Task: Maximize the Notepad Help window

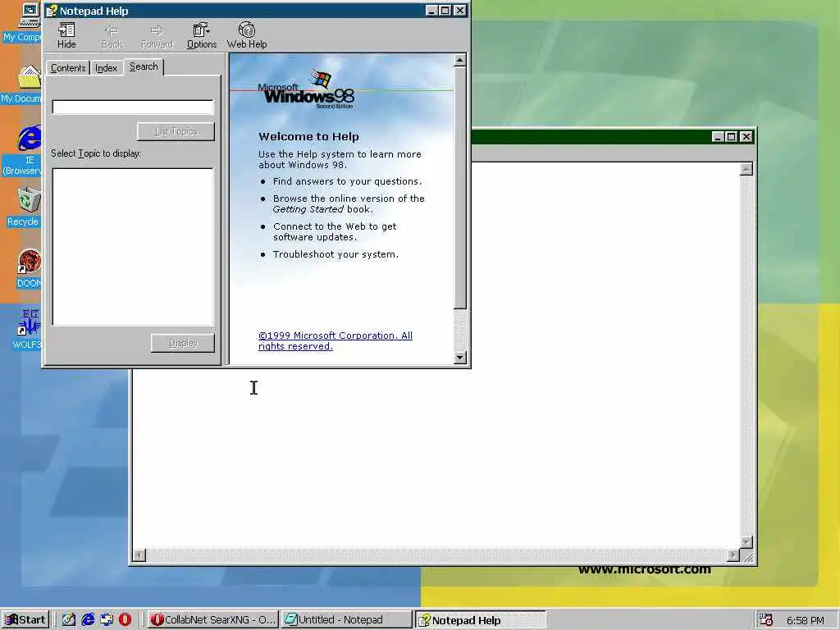Action: [x=445, y=10]
